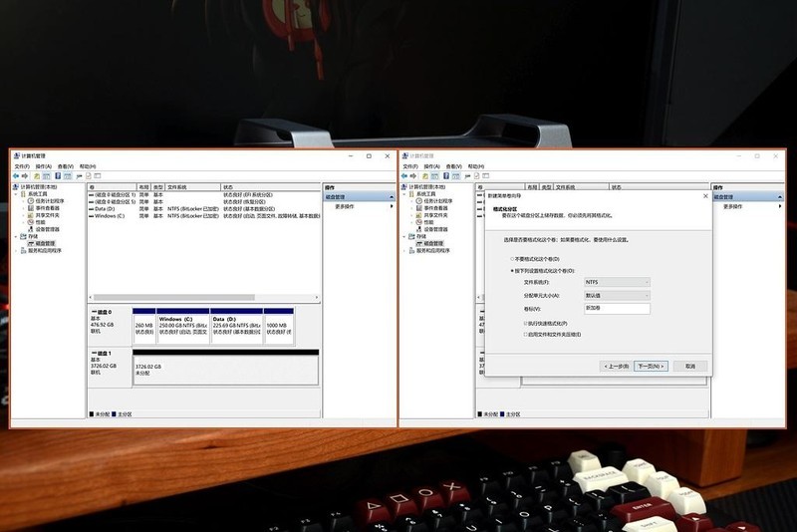Open the 文件(F) menu in right window
The width and height of the screenshot is (797, 532).
coord(410,166)
